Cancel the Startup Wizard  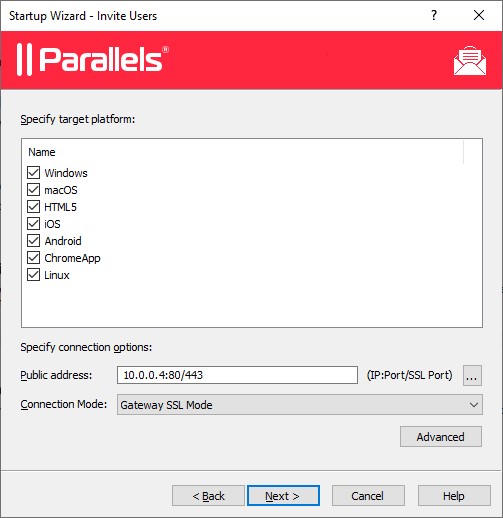point(368,496)
